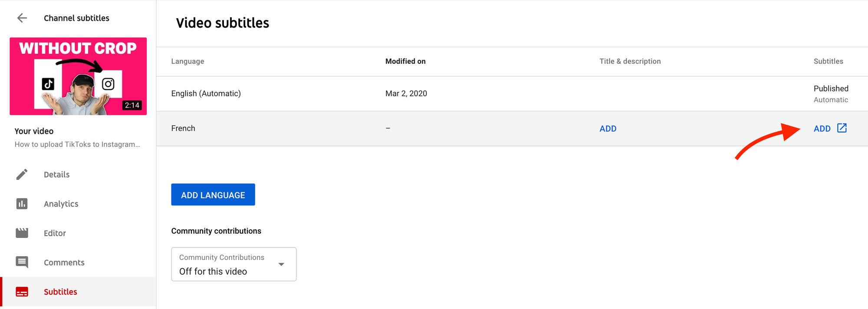Open the Editor sidebar entry
This screenshot has width=868, height=309.
coord(55,233)
